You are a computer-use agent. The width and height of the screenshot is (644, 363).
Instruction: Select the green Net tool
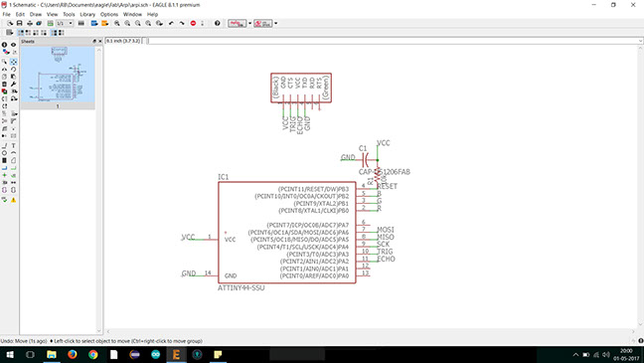pyautogui.click(x=14, y=168)
